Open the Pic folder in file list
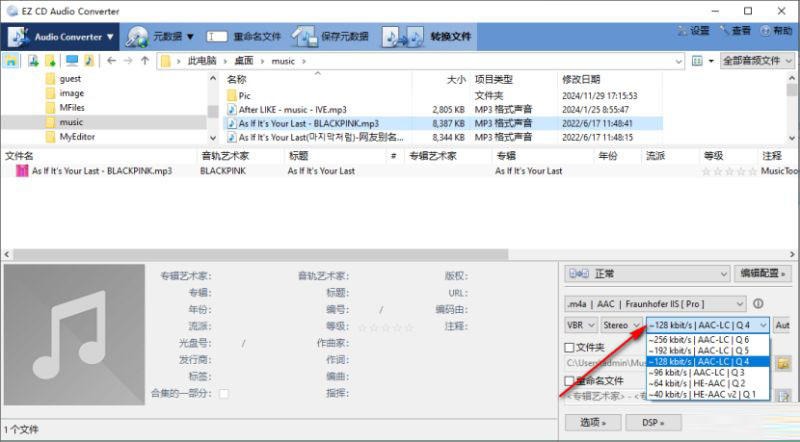Image resolution: width=800 pixels, height=442 pixels. (244, 95)
